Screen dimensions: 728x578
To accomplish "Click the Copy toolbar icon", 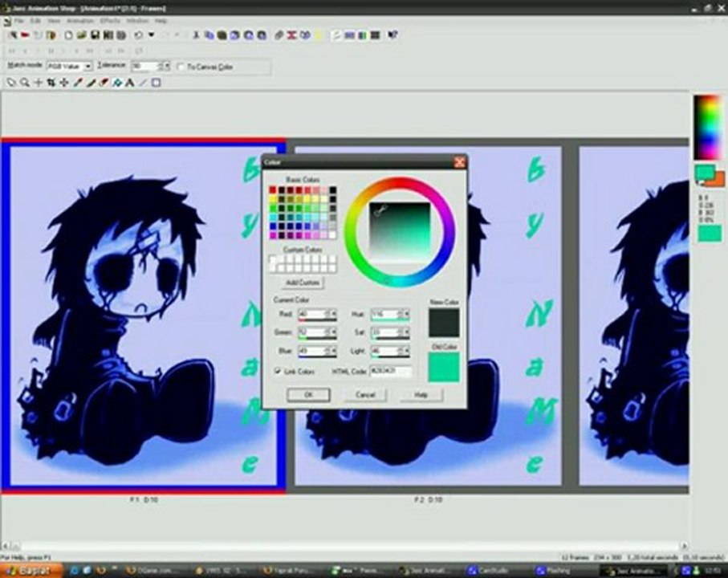I will tap(209, 35).
